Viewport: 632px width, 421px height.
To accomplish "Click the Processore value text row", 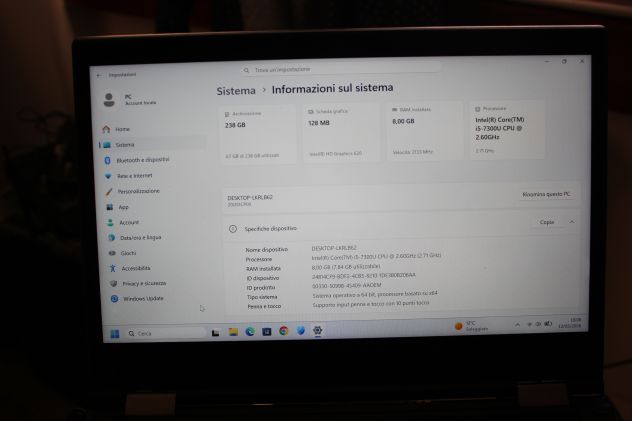I will click(x=376, y=256).
